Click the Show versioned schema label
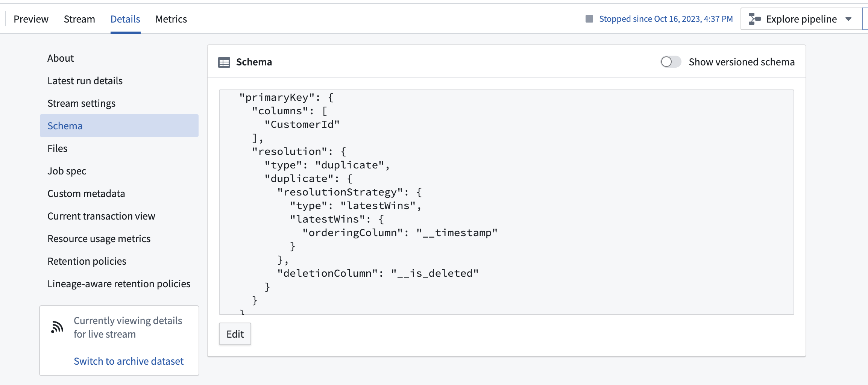 coord(742,62)
